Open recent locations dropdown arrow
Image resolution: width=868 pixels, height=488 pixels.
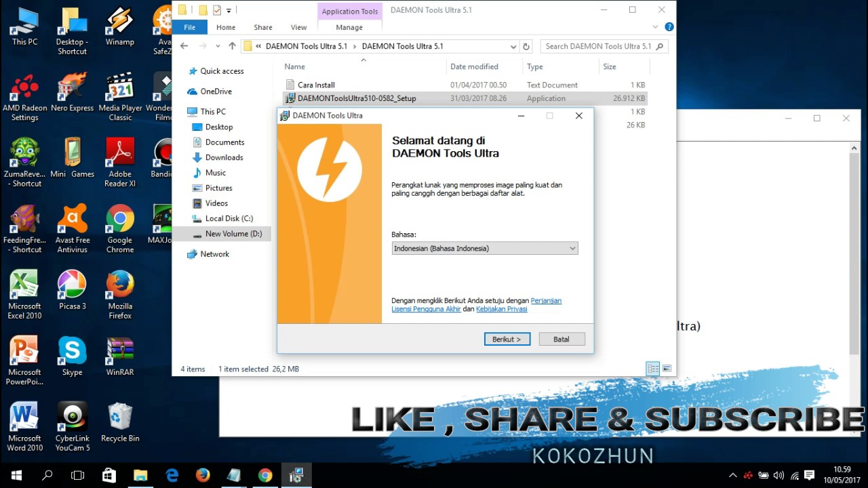pos(218,46)
